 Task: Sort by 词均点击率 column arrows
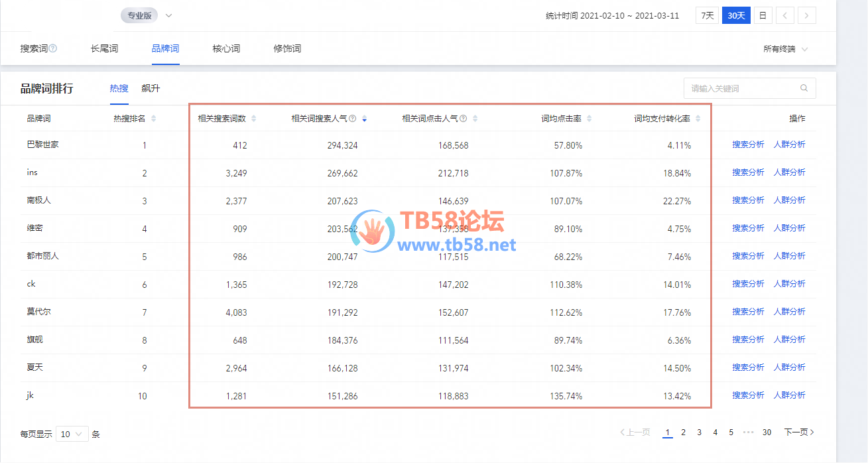click(x=589, y=119)
